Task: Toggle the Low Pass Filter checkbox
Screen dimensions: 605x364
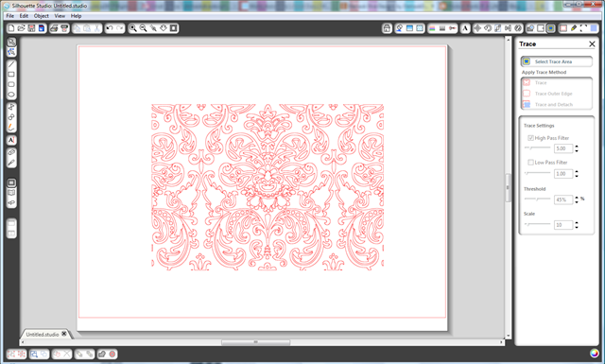Action: coord(530,162)
